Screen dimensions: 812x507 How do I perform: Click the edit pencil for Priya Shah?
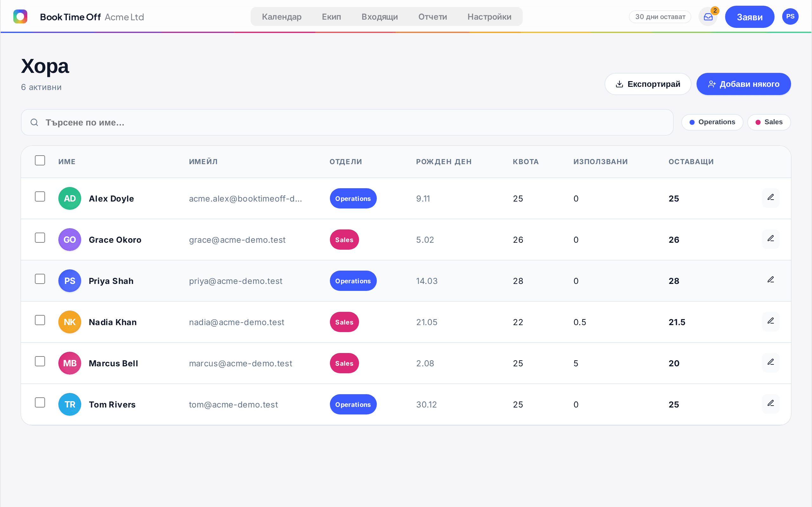pos(770,280)
